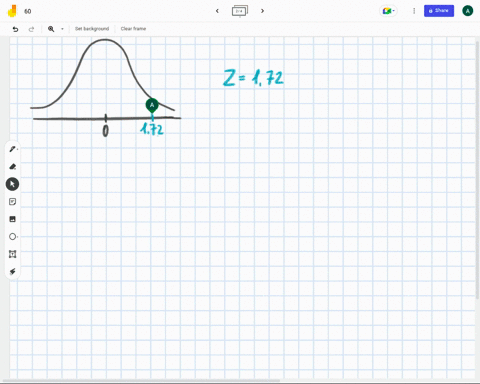This screenshot has width=480, height=384.
Task: Expand the zoom level dropdown
Action: coord(62,29)
